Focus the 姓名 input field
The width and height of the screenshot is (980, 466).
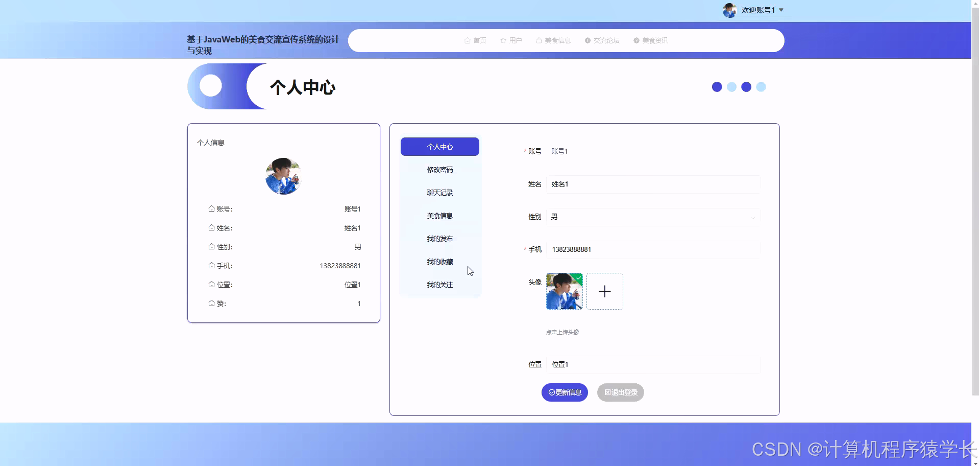tap(653, 184)
